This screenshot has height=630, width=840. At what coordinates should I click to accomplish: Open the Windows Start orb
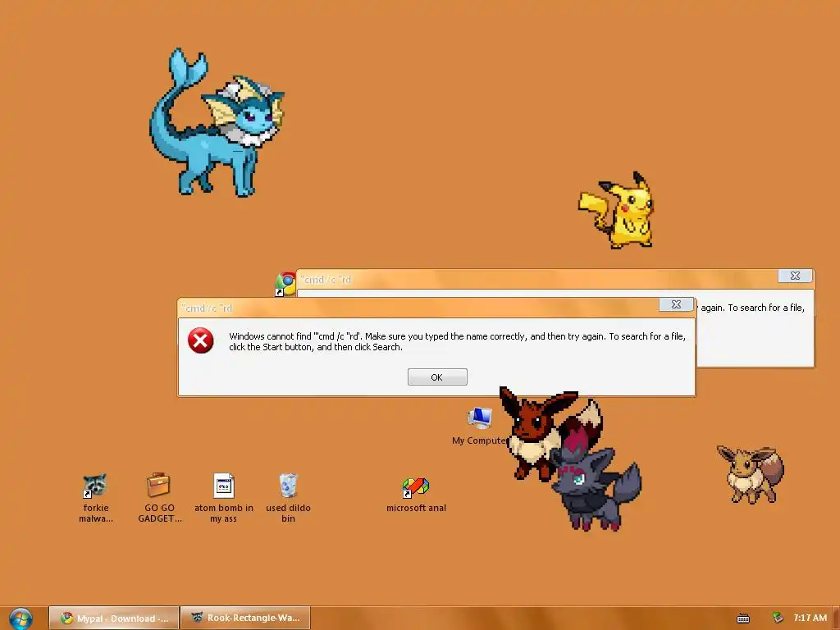tap(21, 619)
